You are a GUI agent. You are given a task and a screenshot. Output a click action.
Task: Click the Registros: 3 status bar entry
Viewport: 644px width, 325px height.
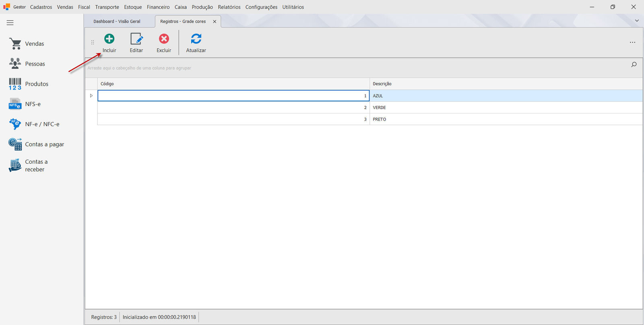[104, 317]
